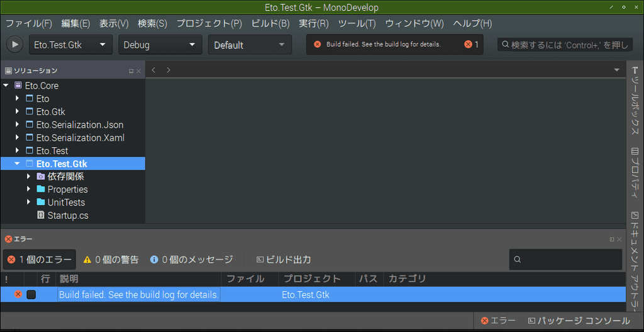Image resolution: width=644 pixels, height=332 pixels.
Task: Expand the Eto.Serialization.Xaml project node
Action: coord(17,137)
